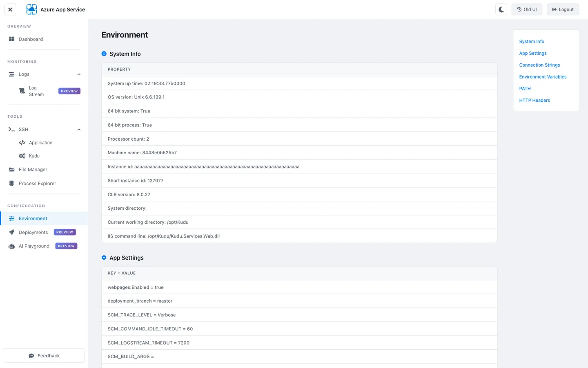Click Short instance id 127077 row
Viewport: 588px width, 368px height.
(299, 181)
